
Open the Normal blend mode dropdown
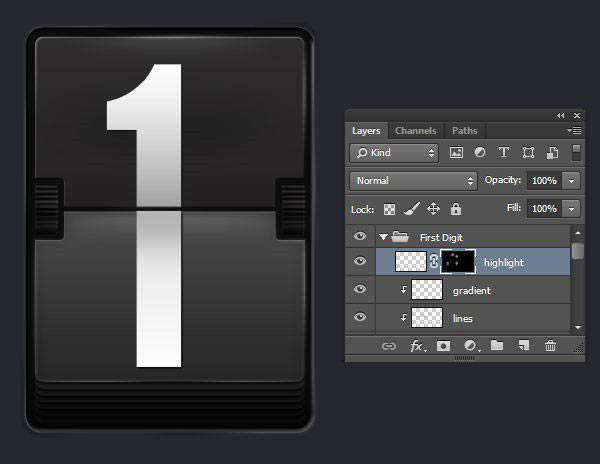[414, 181]
